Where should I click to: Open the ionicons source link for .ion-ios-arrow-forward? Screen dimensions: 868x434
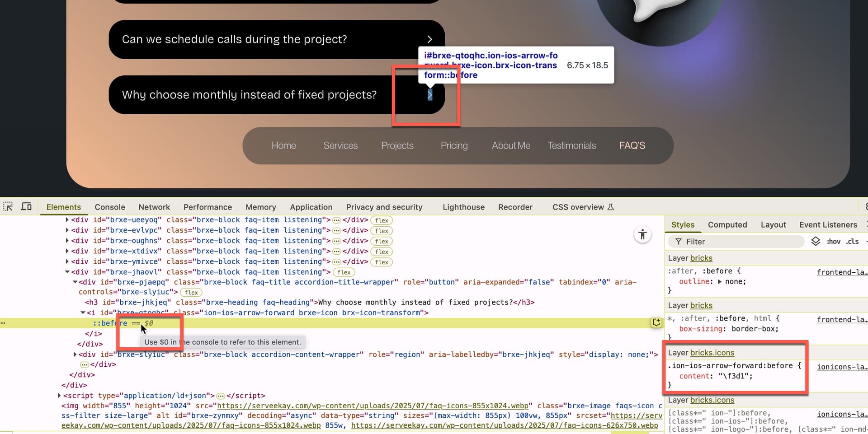[x=842, y=367]
